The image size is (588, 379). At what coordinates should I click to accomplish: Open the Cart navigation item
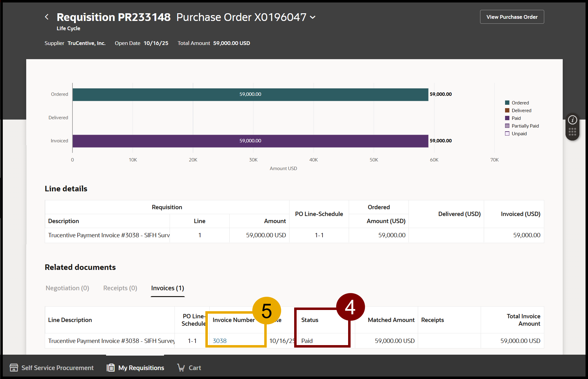(189, 368)
